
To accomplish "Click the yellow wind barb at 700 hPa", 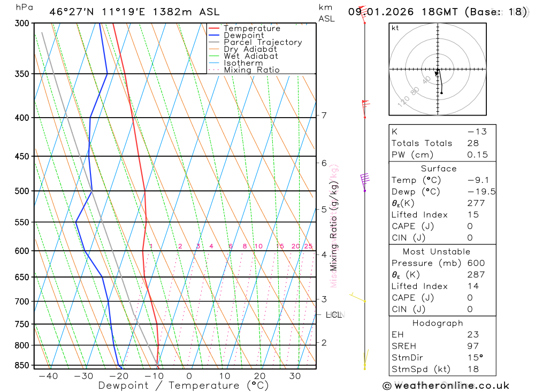I will (357, 297).
